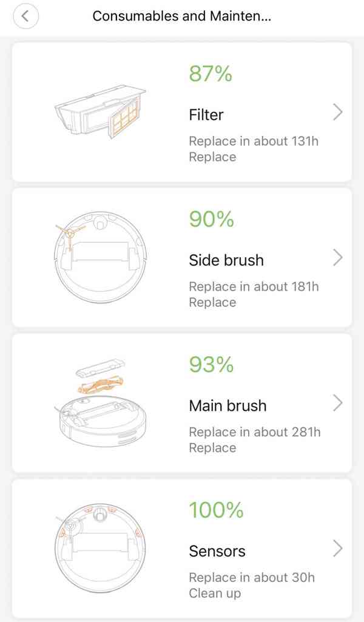
Task: Tap the 90% Side brush progress value
Action: [211, 219]
